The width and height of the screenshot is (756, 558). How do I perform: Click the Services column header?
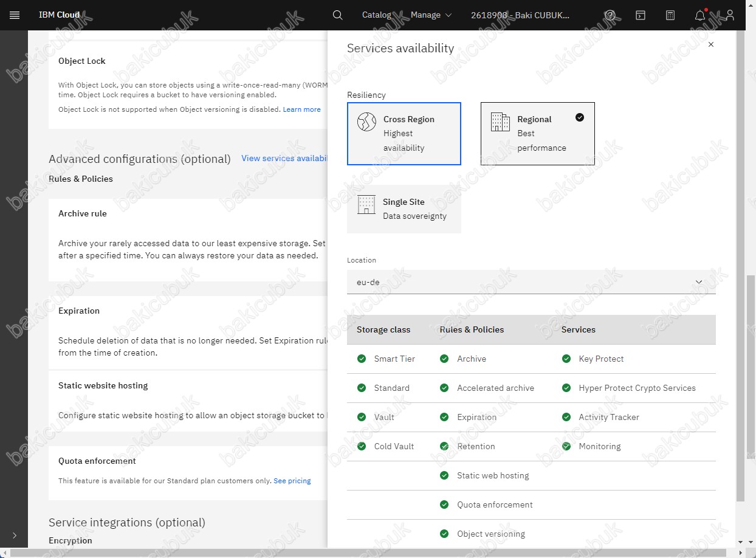(x=579, y=329)
